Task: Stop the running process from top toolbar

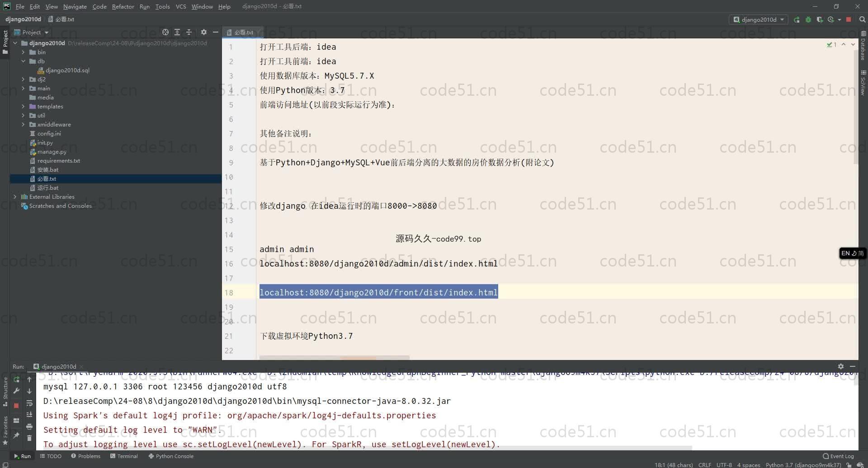Action: (x=849, y=19)
